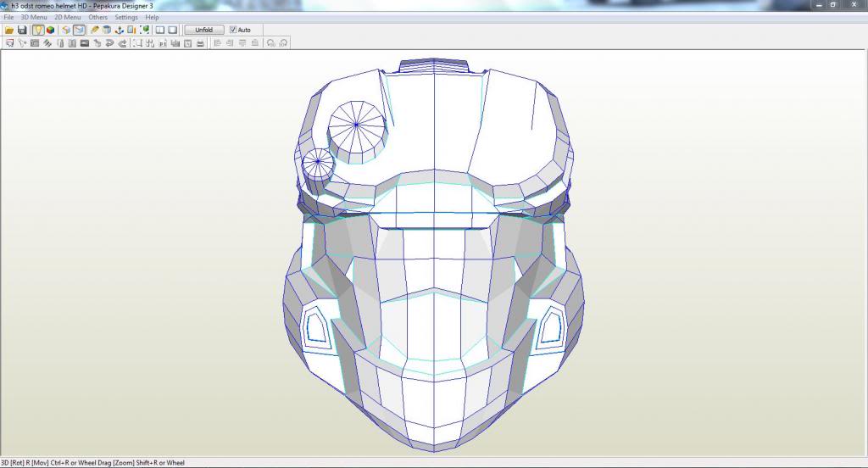Click the helmet model in 3D view
868x468 pixels.
(x=434, y=254)
